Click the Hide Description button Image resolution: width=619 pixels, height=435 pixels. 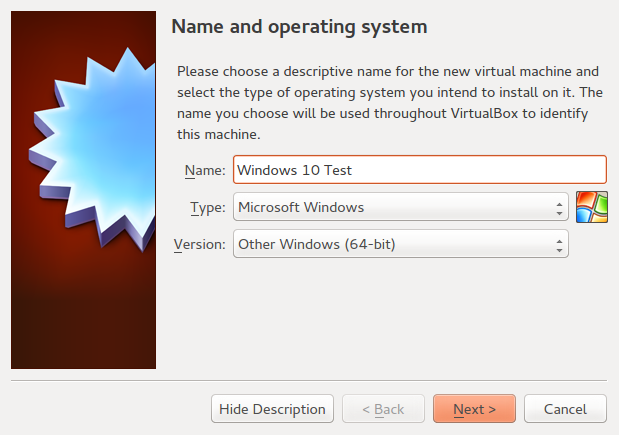pyautogui.click(x=272, y=409)
